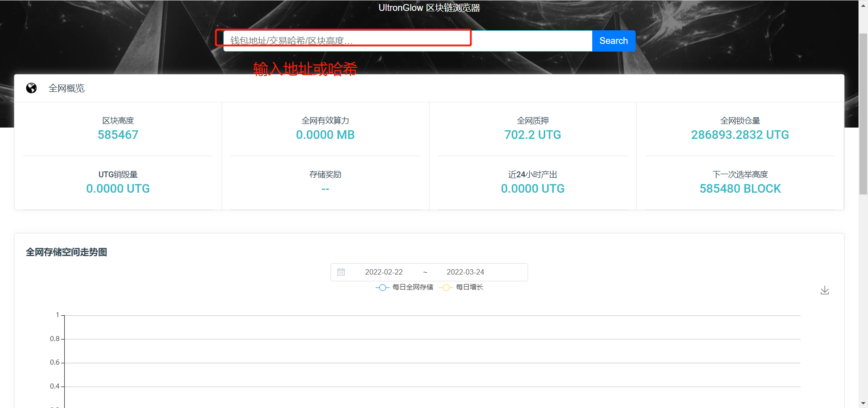Open the end date 2022-03-24 picker
Image resolution: width=868 pixels, height=408 pixels.
pyautogui.click(x=465, y=272)
